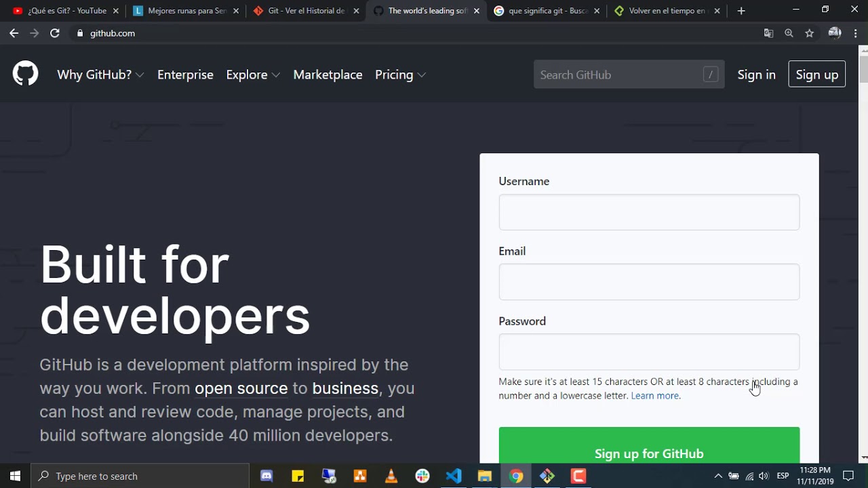Viewport: 868px width, 488px height.
Task: Switch to the 'Volver en el tiempo' tab
Action: (667, 11)
